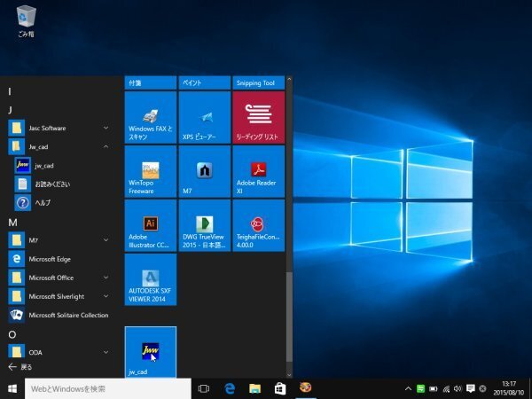Open the clock showing 13:17

click(x=509, y=388)
